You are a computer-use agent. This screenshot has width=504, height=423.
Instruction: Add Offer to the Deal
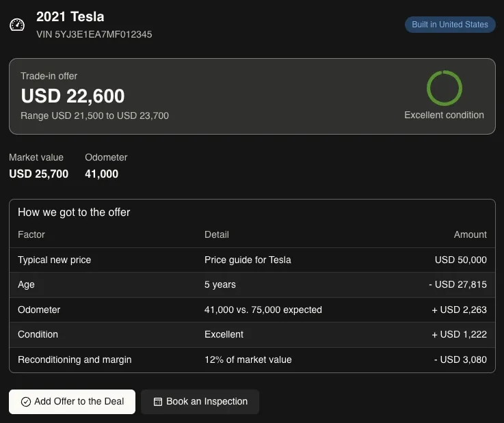click(x=72, y=402)
